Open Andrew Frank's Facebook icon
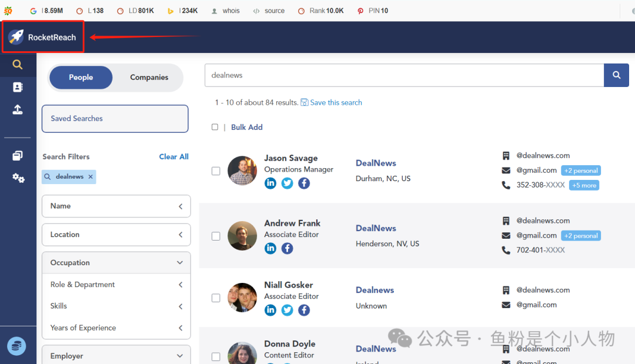This screenshot has height=364, width=635. point(287,248)
